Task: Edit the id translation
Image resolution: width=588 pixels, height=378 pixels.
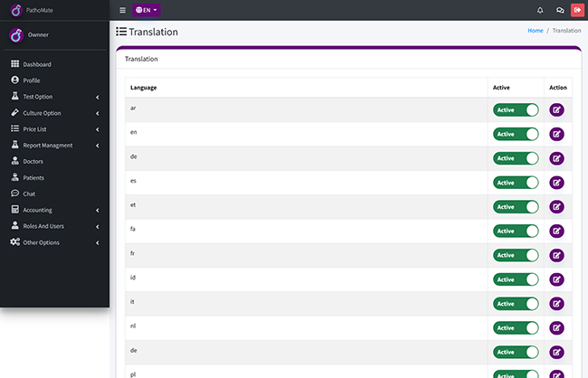Action: tap(556, 279)
